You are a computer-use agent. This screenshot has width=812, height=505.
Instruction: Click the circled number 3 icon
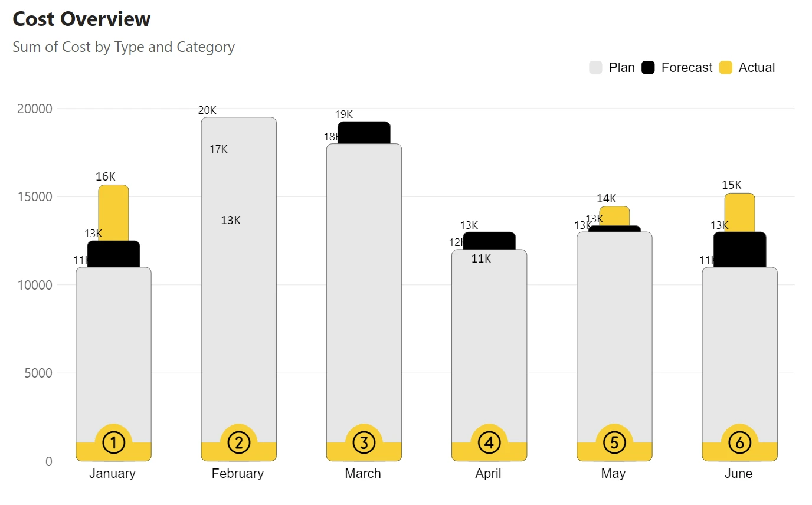(x=364, y=442)
